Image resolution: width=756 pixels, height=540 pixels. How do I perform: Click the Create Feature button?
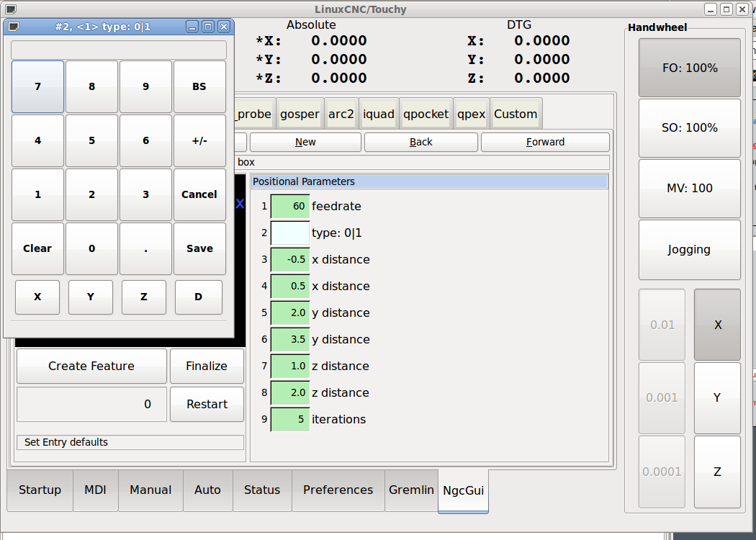point(91,366)
